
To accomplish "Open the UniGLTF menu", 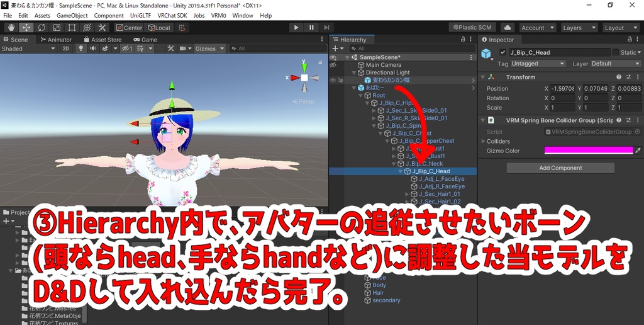I will click(x=140, y=16).
